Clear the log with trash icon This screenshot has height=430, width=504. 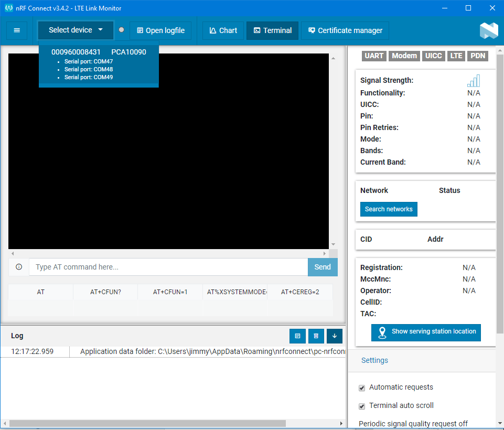[x=316, y=336]
